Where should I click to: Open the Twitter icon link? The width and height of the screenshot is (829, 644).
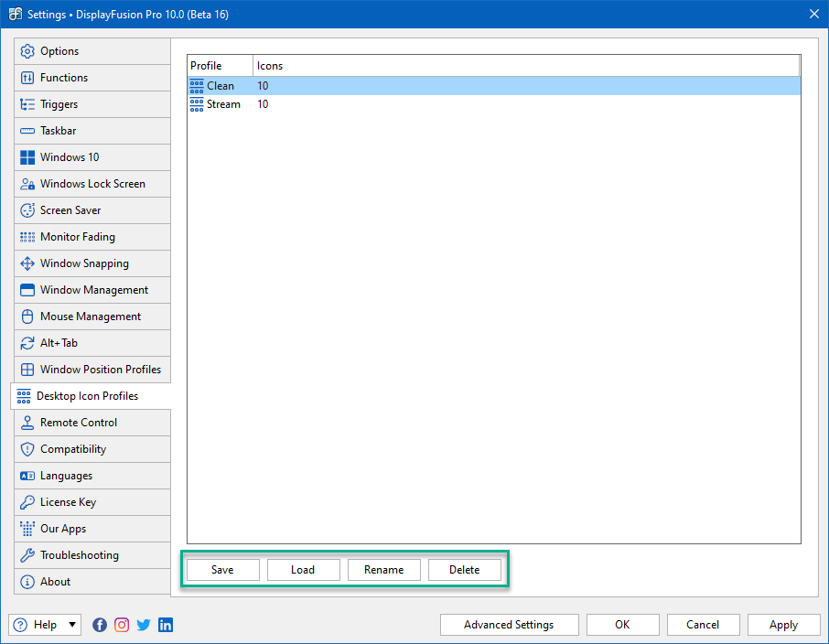(144, 625)
